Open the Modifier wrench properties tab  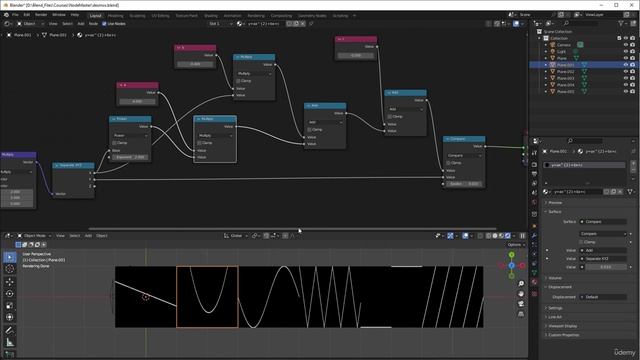[534, 236]
